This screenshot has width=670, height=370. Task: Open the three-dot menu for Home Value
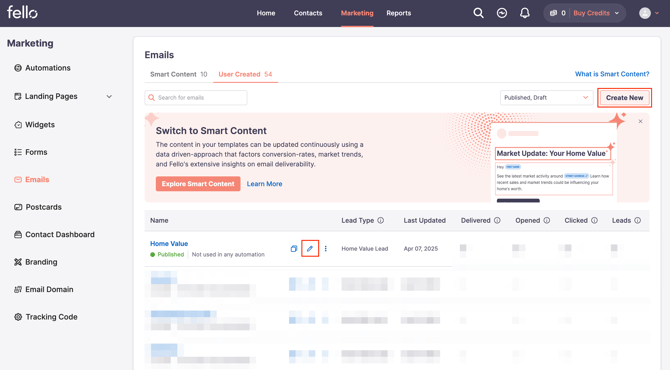(326, 249)
